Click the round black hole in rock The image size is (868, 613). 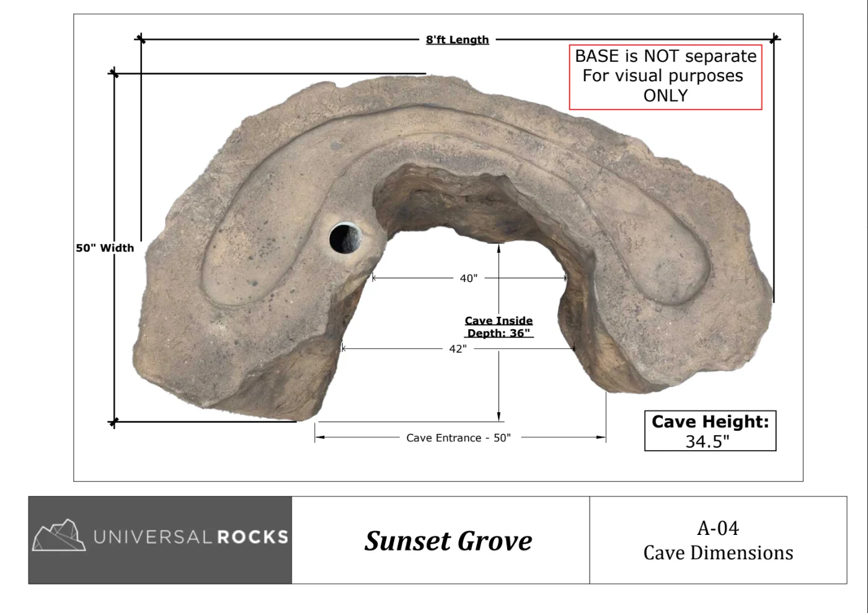click(x=345, y=238)
